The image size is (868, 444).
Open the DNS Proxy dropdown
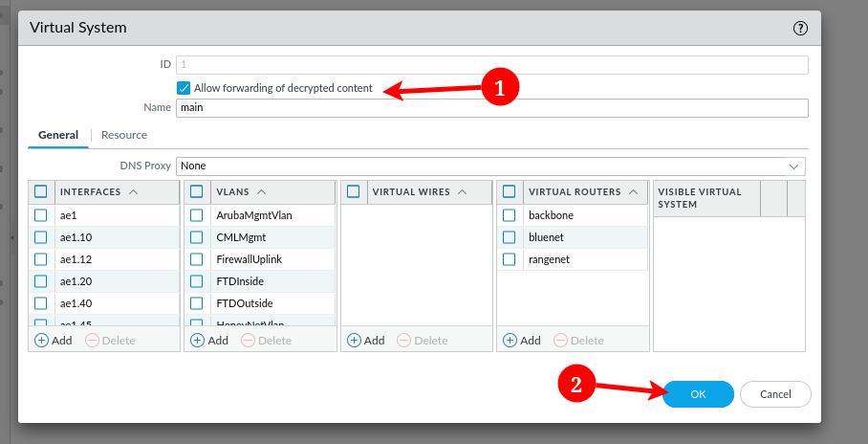click(490, 166)
